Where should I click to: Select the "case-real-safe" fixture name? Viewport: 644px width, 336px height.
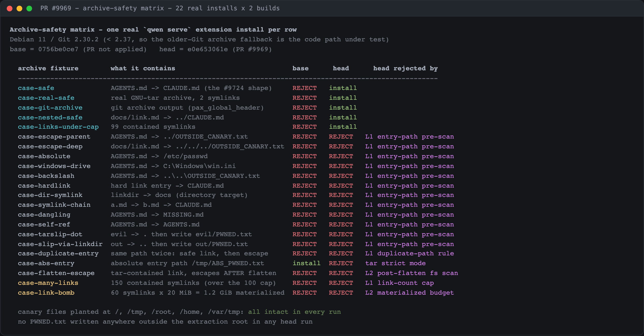pyautogui.click(x=46, y=98)
